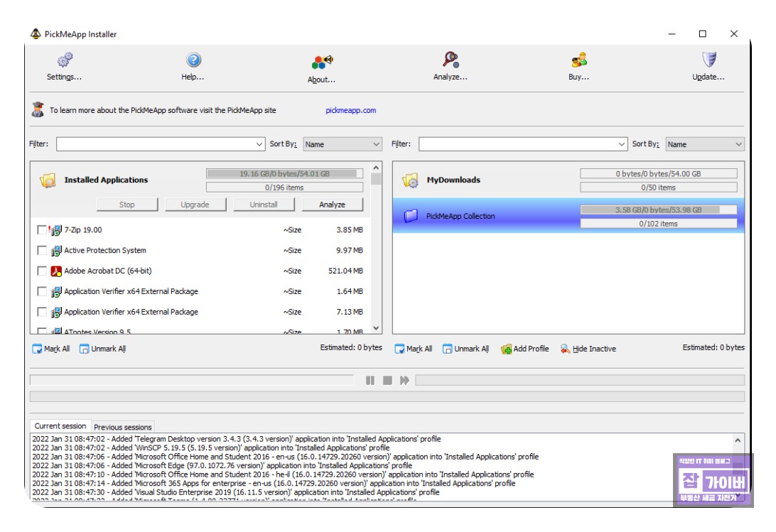Viewport: 776px width, 532px height.
Task: Click the 0/196 items progress bar
Action: pos(284,188)
